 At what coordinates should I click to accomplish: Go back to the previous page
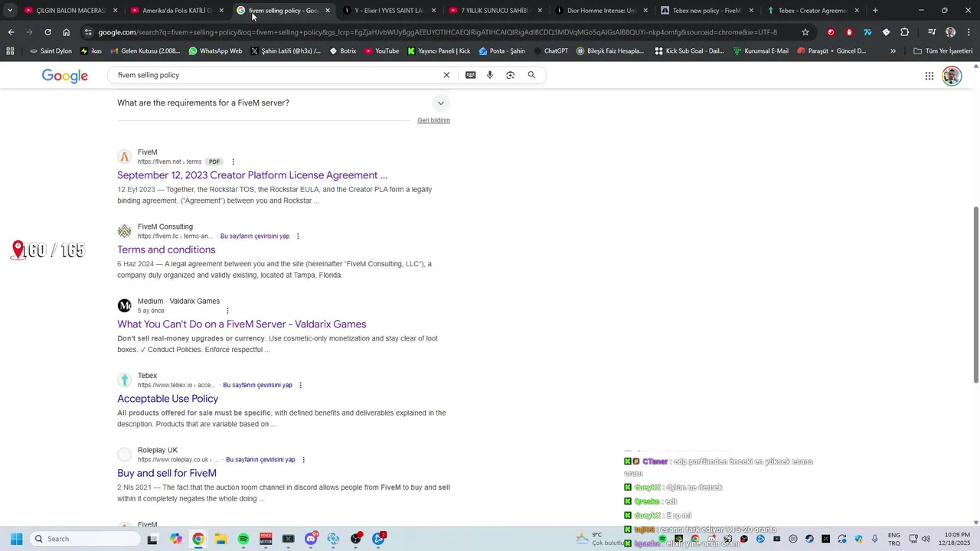[x=11, y=32]
